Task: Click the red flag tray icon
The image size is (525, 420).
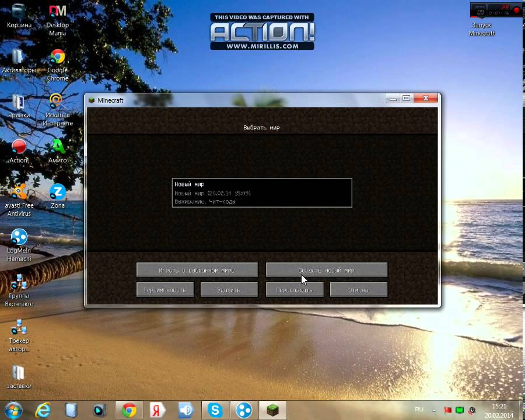Action: [x=447, y=410]
